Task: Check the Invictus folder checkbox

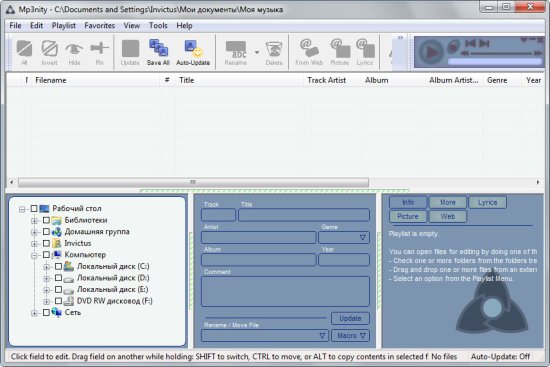Action: (x=46, y=243)
